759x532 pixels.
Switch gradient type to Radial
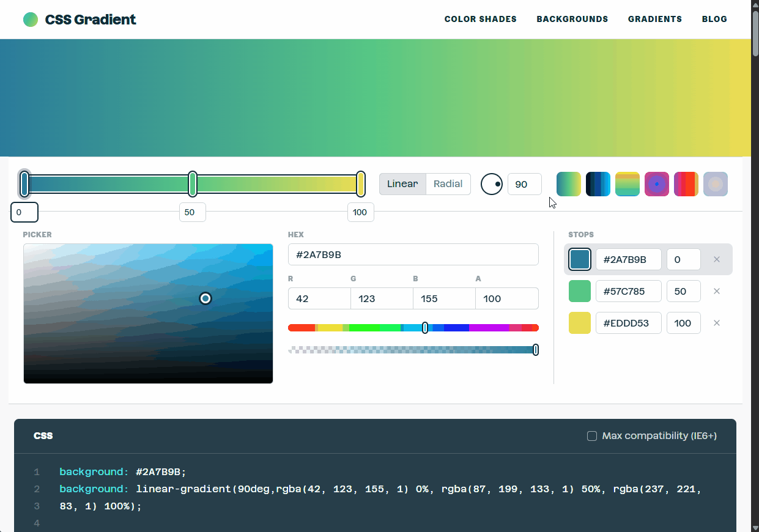pos(448,184)
